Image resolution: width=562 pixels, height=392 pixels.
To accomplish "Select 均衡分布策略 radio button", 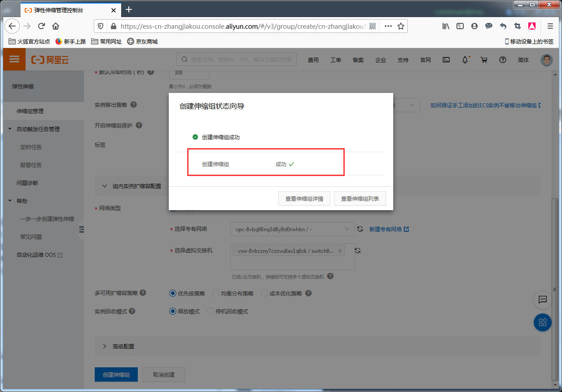I will [215, 293].
